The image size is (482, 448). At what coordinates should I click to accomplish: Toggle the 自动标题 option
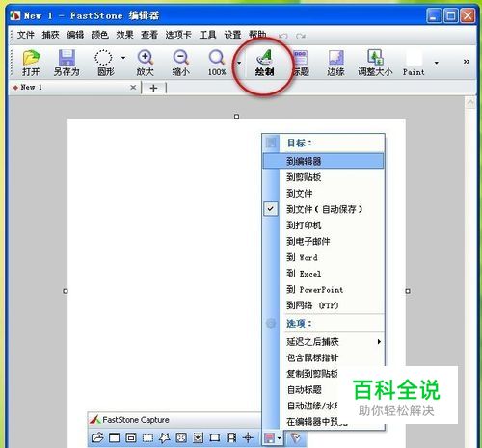click(323, 389)
